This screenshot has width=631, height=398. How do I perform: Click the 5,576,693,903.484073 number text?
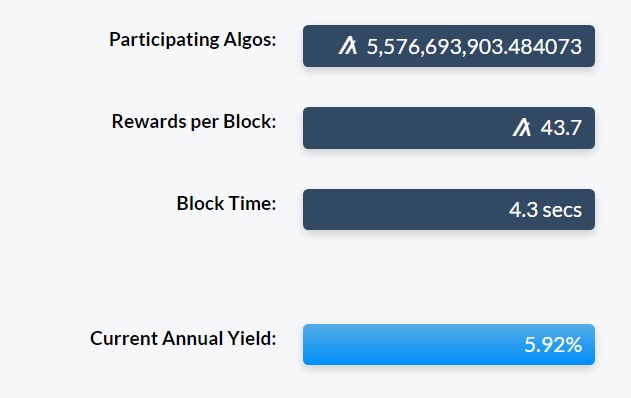pyautogui.click(x=474, y=47)
